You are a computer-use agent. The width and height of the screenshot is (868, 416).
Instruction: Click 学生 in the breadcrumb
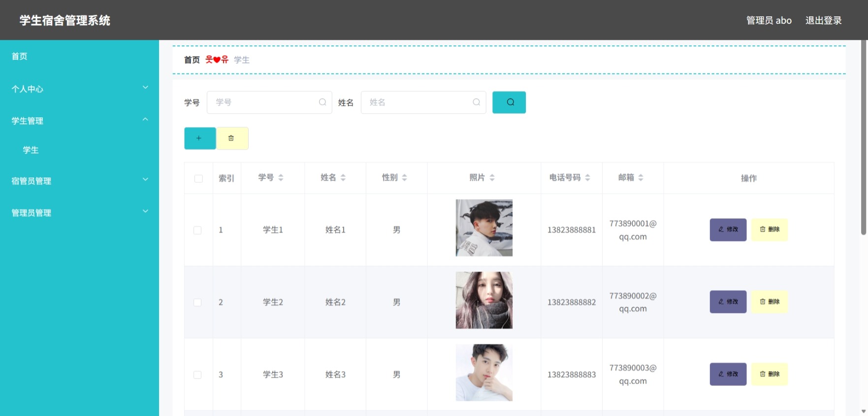tap(242, 60)
